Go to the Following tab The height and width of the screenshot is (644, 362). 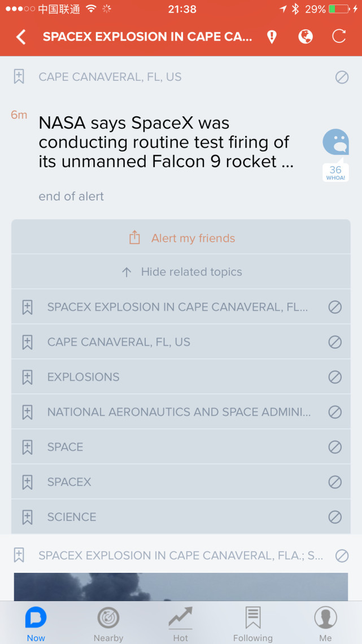tap(253, 624)
